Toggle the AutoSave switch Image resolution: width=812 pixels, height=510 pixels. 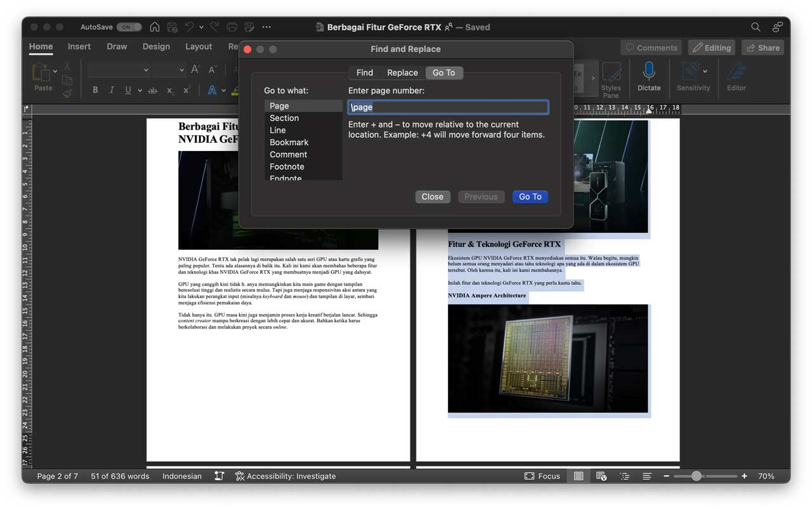click(x=129, y=27)
